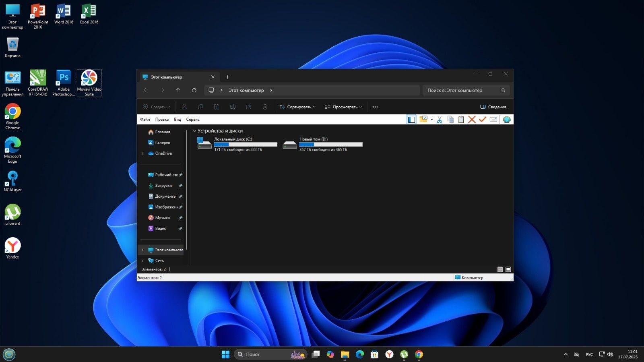Click the blue scissors Cut icon
644x362 pixels.
[440, 120]
